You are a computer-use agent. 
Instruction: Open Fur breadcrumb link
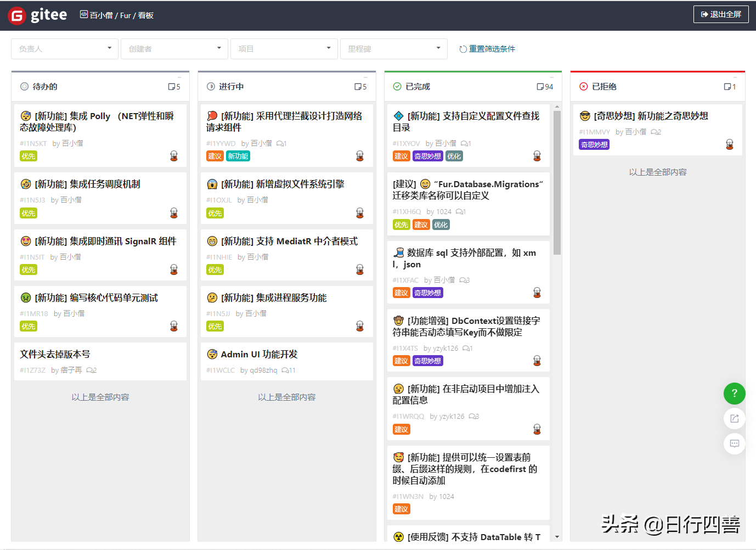point(126,15)
